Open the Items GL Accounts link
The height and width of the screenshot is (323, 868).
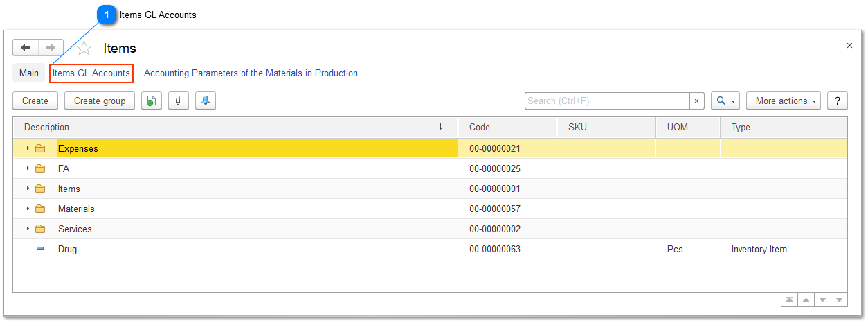coord(91,73)
